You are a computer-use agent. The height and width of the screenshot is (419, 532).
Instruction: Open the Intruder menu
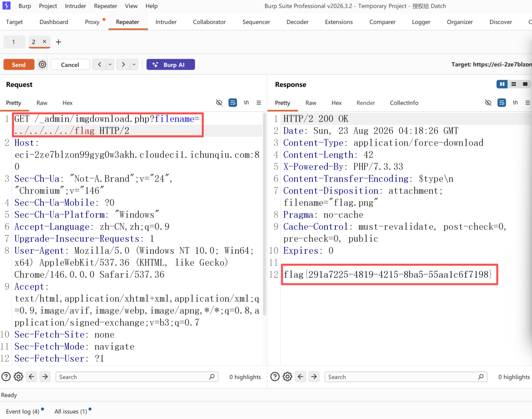click(75, 6)
